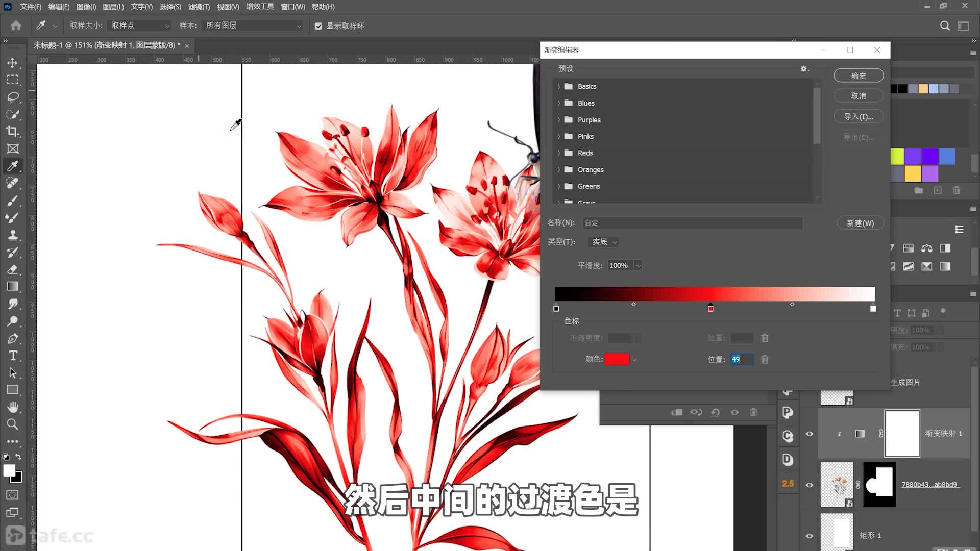980x551 pixels.
Task: Select the Lasso tool
Action: click(12, 97)
